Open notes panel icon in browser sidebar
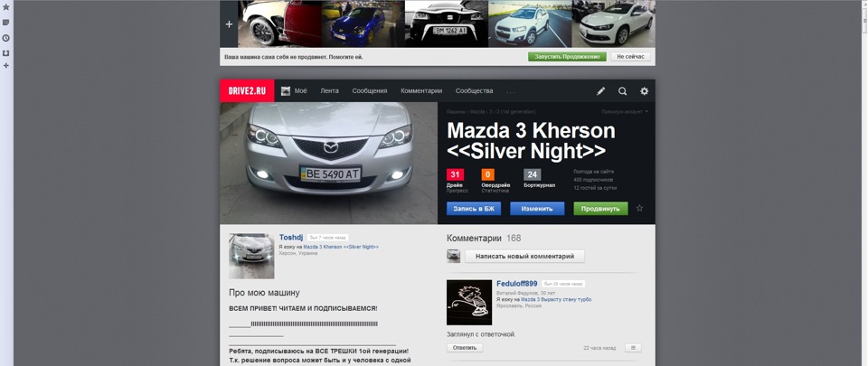The image size is (868, 366). pos(6,23)
